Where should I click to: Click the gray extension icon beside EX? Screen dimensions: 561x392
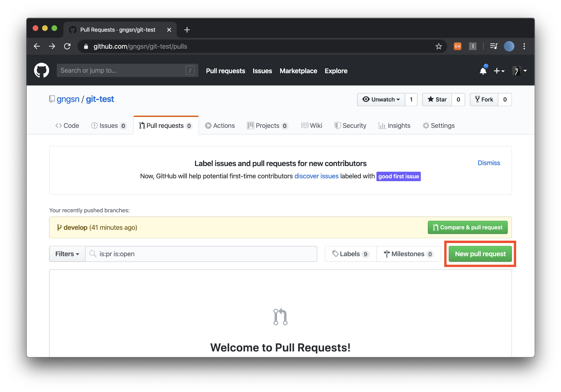click(x=473, y=46)
